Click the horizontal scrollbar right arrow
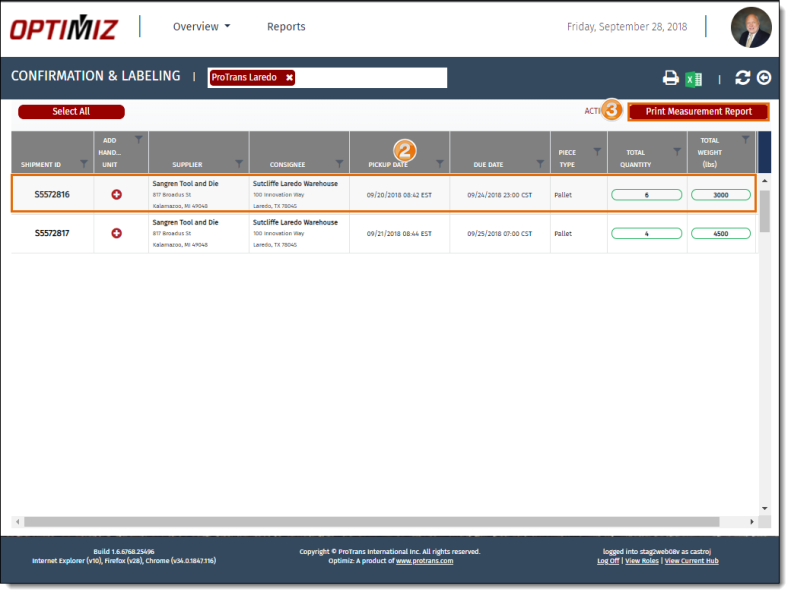The image size is (791, 595). point(752,521)
